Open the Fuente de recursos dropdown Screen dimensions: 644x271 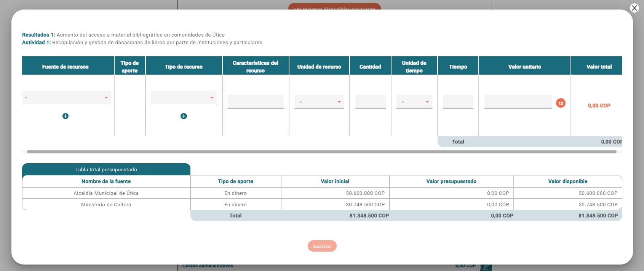tap(67, 98)
